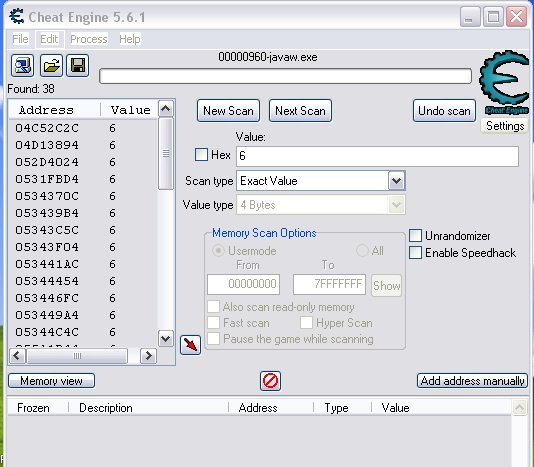534x467 pixels.
Task: Click the scan progress bar
Action: 285,76
